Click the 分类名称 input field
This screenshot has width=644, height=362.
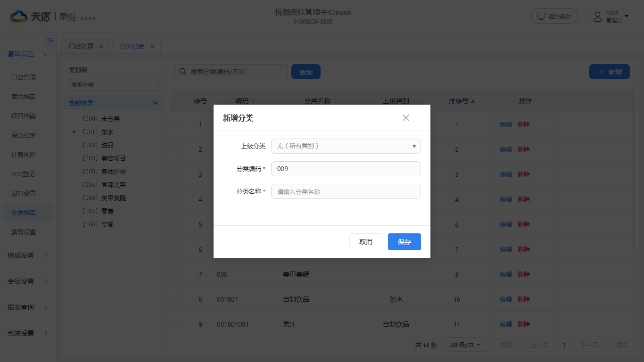click(x=346, y=191)
